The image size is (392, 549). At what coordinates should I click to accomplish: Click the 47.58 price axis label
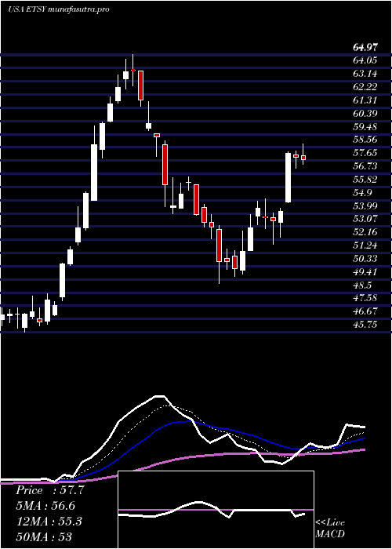pos(365,299)
